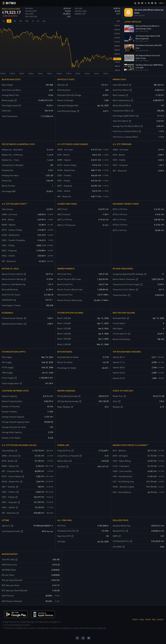Screen dimensions: 166x644
Task: Select the 1D chart range
Action: [x=9, y=21]
